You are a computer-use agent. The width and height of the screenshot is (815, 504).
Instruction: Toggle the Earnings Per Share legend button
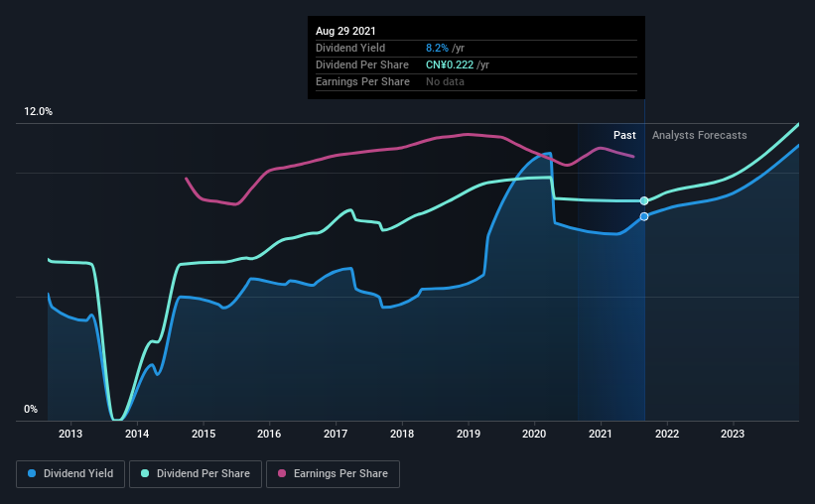point(333,474)
